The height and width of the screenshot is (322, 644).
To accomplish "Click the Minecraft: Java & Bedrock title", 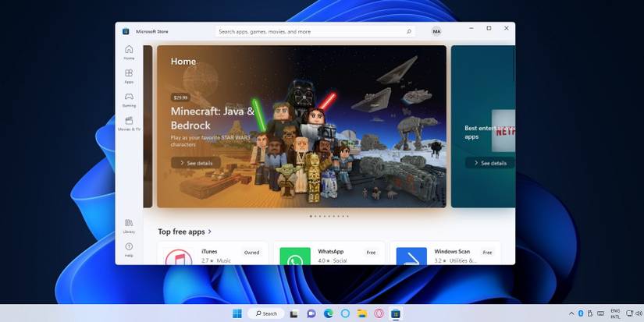I will click(213, 119).
